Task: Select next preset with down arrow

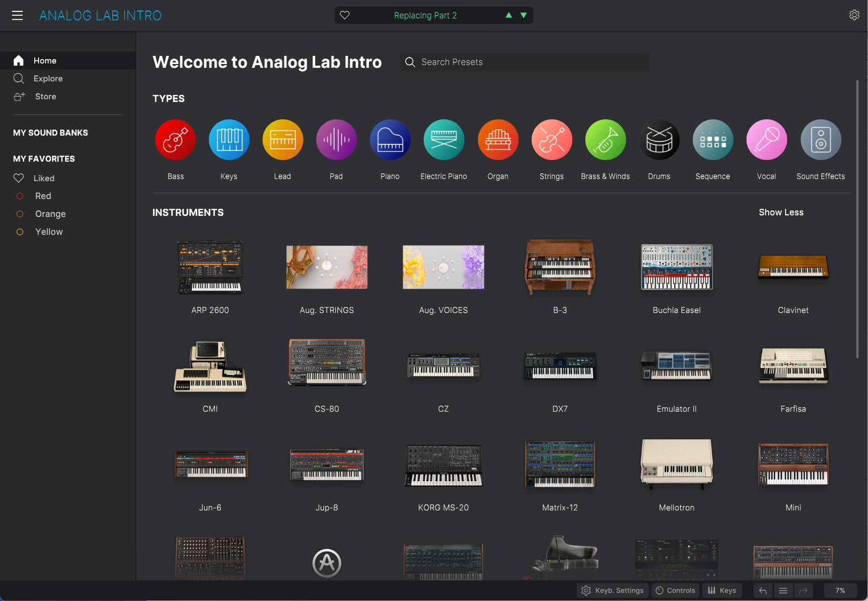Action: click(524, 15)
